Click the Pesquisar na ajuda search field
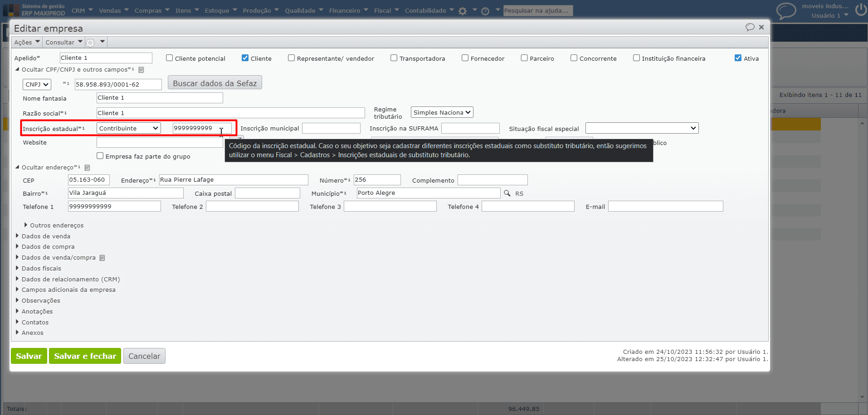This screenshot has width=868, height=415. pos(538,10)
